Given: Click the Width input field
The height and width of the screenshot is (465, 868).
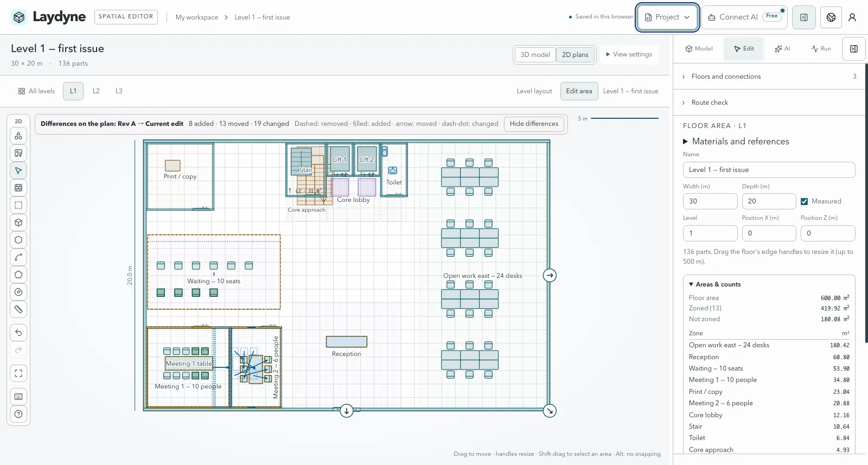Looking at the screenshot, I should tap(710, 201).
